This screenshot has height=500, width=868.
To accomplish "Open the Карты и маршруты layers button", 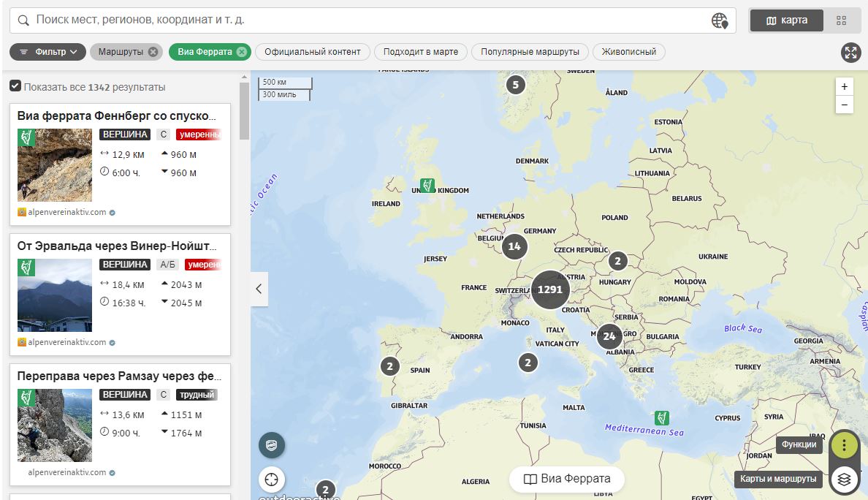I will tap(844, 480).
